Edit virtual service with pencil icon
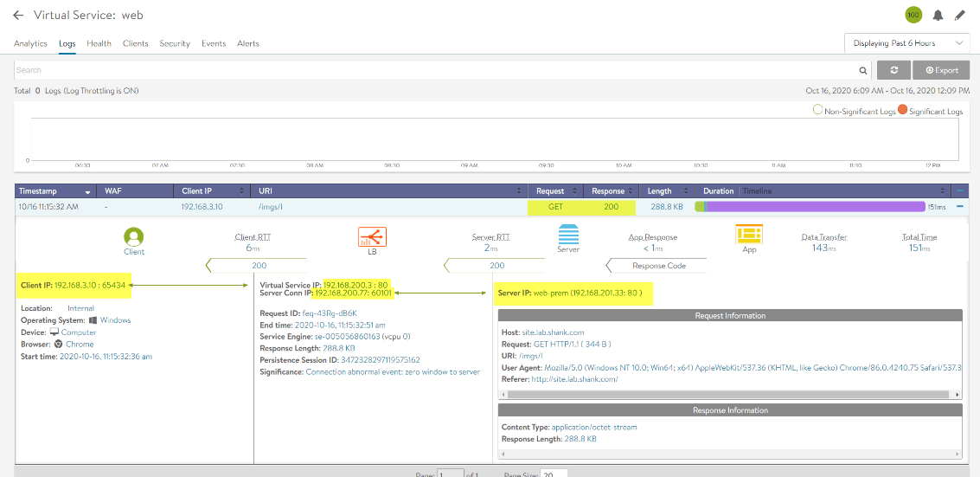The height and width of the screenshot is (477, 980). (960, 15)
